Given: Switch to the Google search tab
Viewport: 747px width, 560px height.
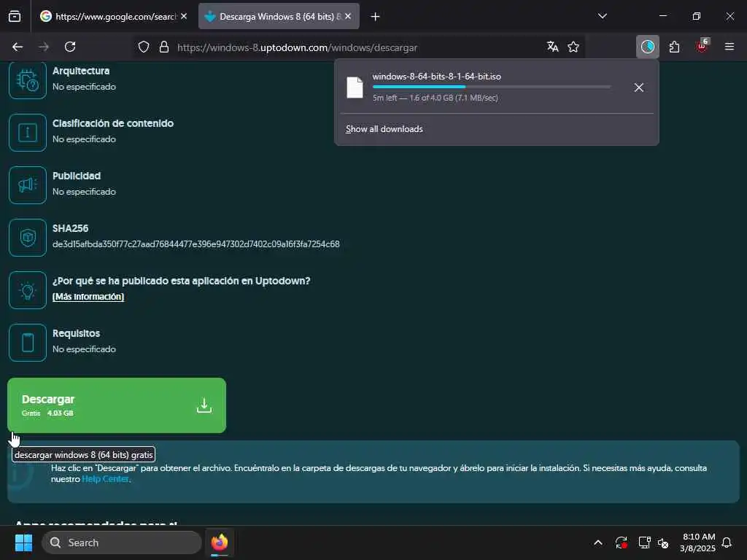Looking at the screenshot, I should pyautogui.click(x=112, y=17).
